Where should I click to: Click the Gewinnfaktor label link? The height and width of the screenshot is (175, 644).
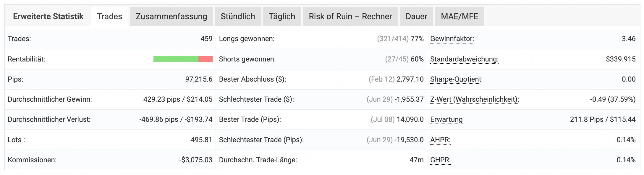click(x=452, y=39)
